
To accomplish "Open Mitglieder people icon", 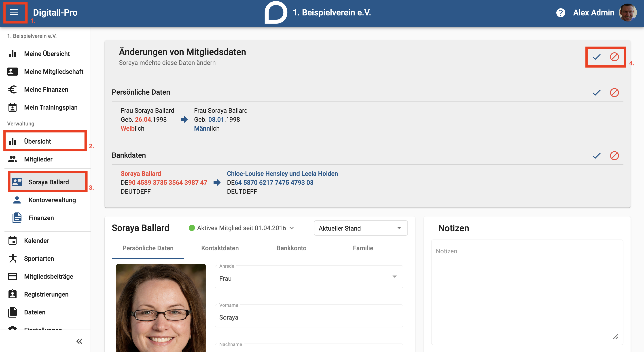I will coord(13,159).
